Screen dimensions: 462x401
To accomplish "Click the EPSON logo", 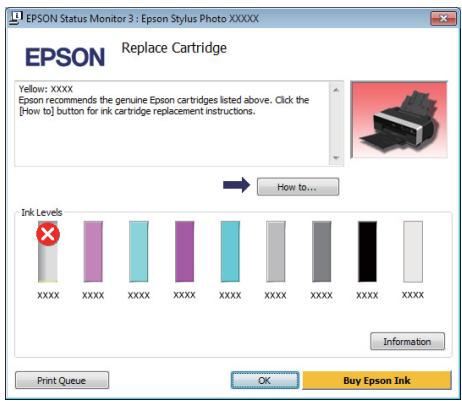I will click(x=65, y=57).
